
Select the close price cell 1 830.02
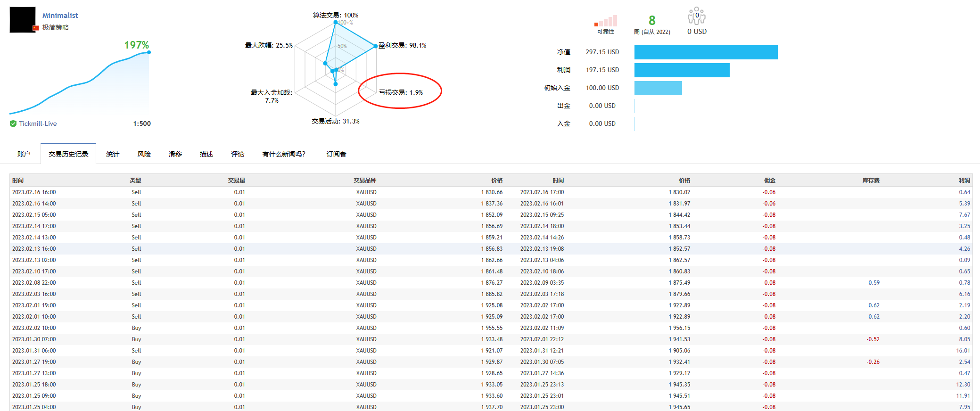(x=679, y=192)
